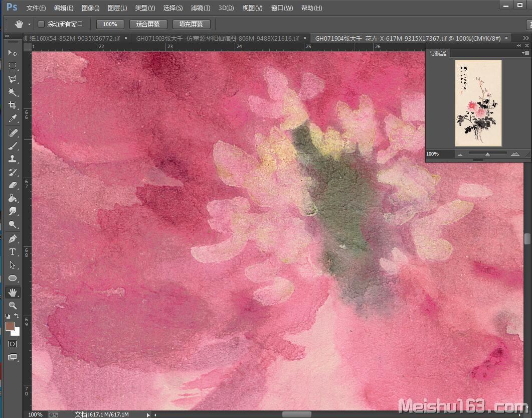Click the 填充屏幕 button

tap(191, 24)
